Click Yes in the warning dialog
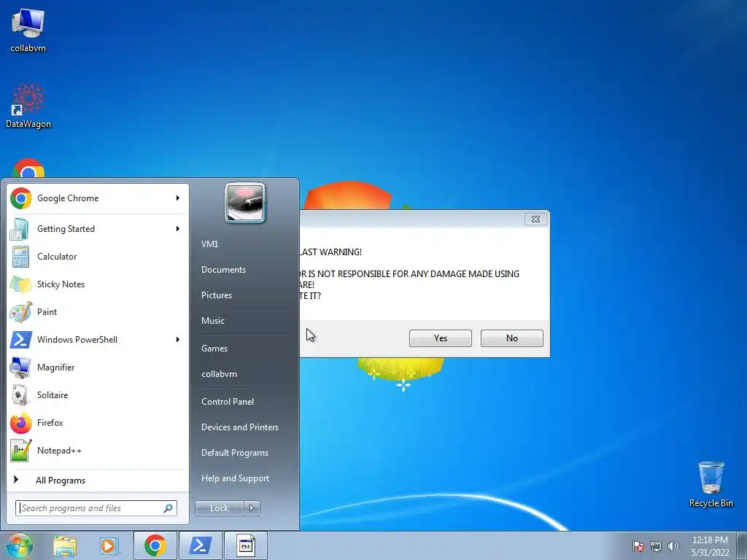This screenshot has height=560, width=747. (440, 338)
